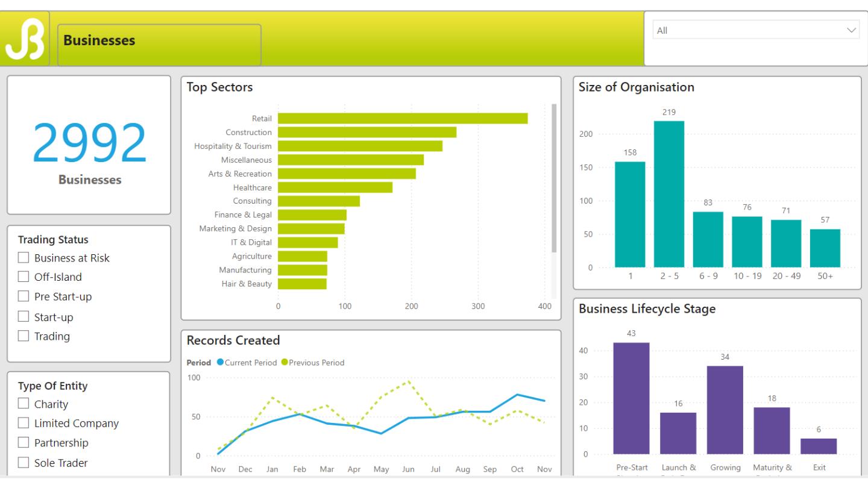
Task: Tick the Business at Risk checkbox
Action: tap(24, 258)
